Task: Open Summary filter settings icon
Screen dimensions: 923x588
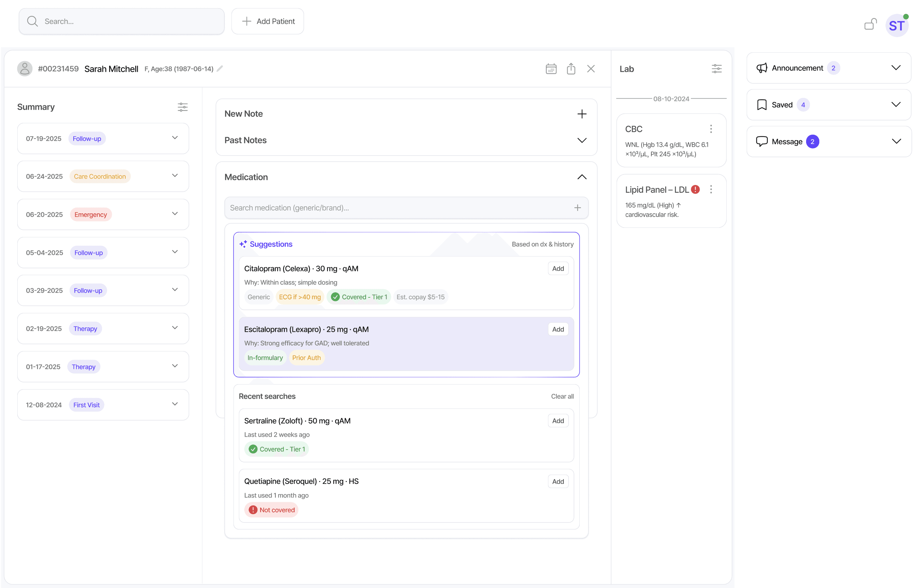Action: (182, 107)
